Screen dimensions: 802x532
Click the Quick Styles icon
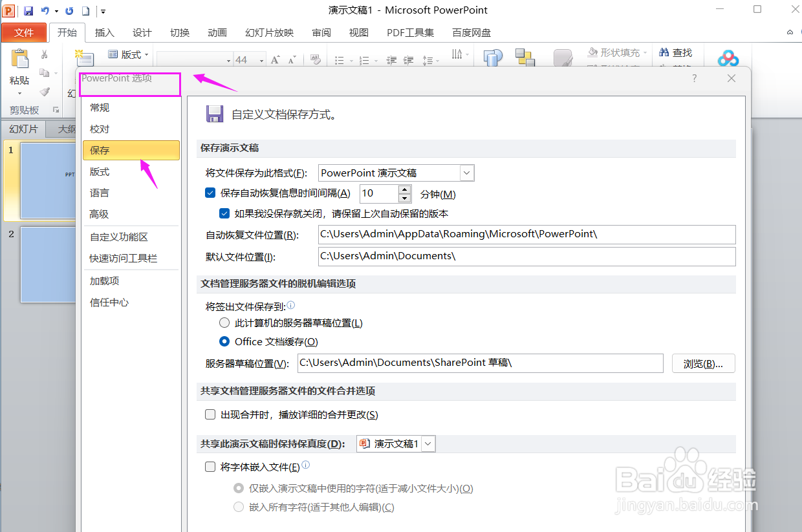(563, 58)
